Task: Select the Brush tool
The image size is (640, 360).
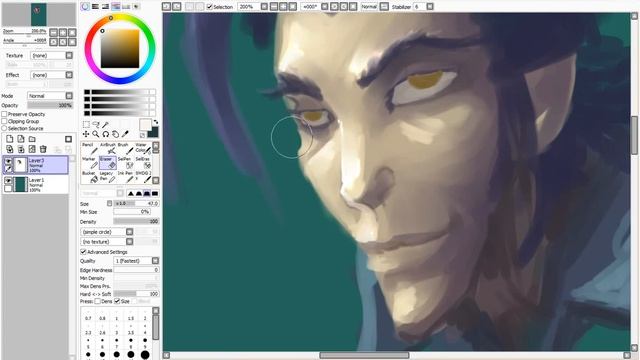Action: pos(125,149)
